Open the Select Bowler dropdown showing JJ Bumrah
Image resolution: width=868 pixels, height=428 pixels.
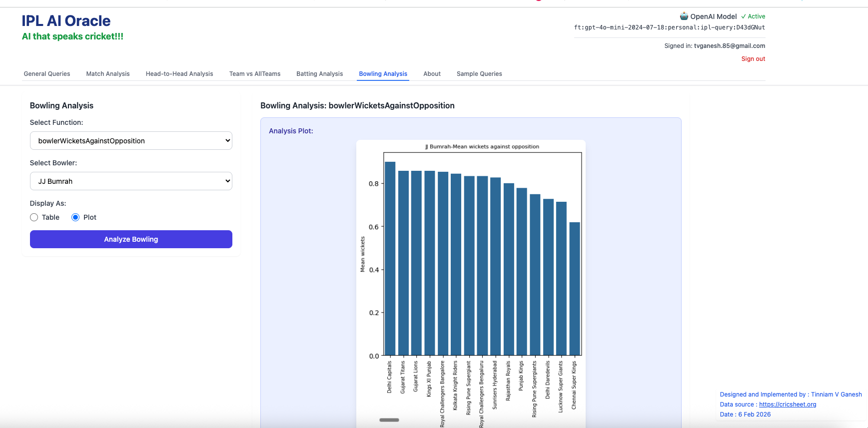coord(131,181)
